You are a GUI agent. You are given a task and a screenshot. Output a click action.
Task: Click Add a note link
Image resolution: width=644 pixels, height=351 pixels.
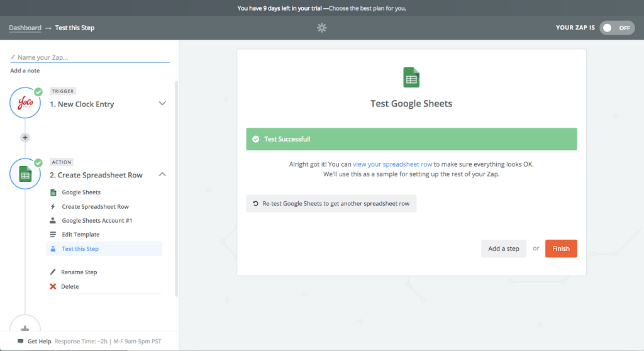point(25,70)
